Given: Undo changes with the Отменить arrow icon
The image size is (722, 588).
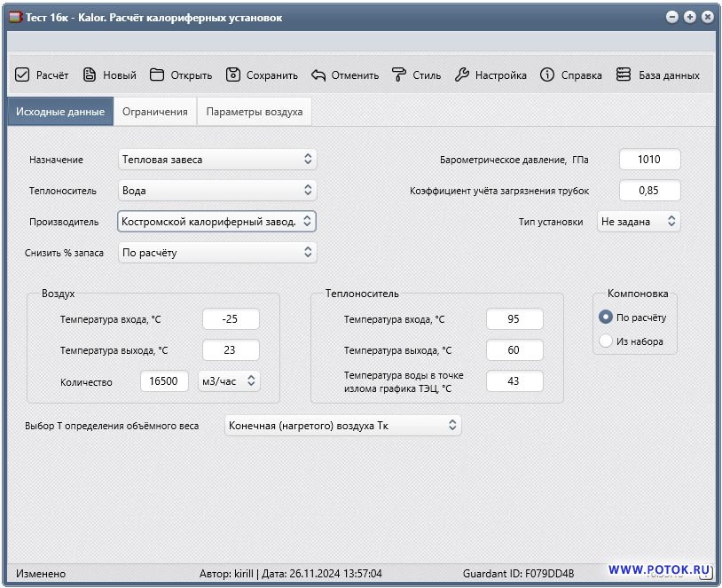Looking at the screenshot, I should pos(318,75).
